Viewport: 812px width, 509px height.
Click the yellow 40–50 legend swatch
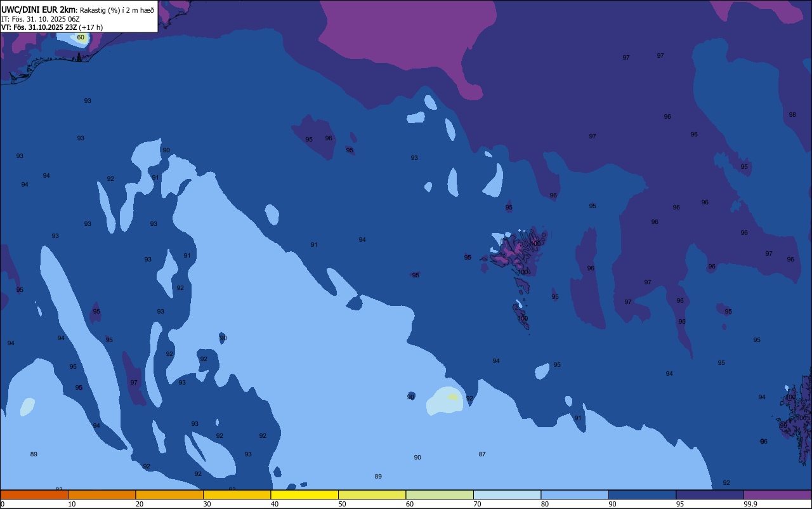[304, 494]
